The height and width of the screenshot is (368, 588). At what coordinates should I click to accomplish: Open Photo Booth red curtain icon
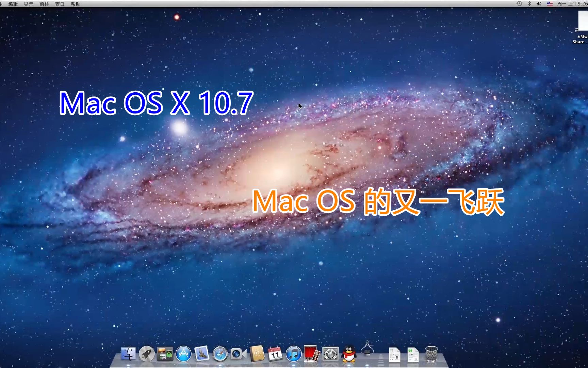point(312,354)
